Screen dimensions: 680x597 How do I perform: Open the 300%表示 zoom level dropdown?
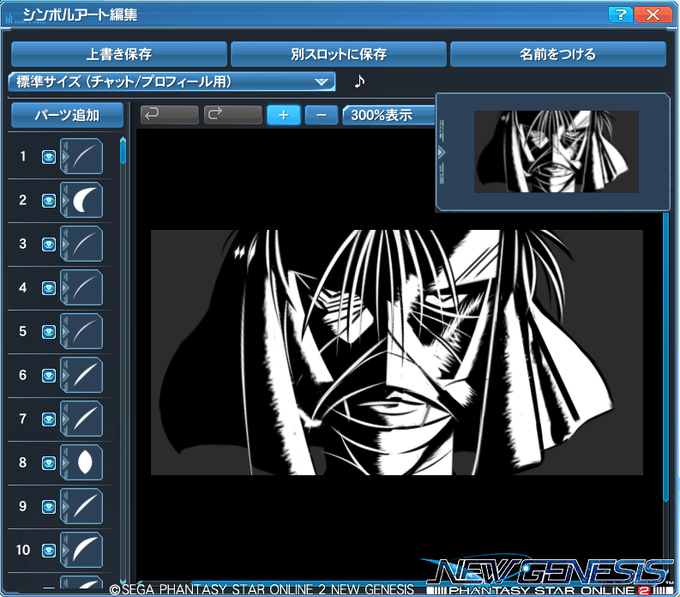(x=389, y=115)
